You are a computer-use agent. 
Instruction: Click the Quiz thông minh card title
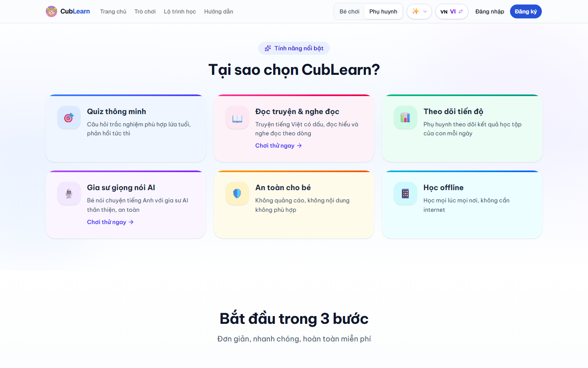116,112
